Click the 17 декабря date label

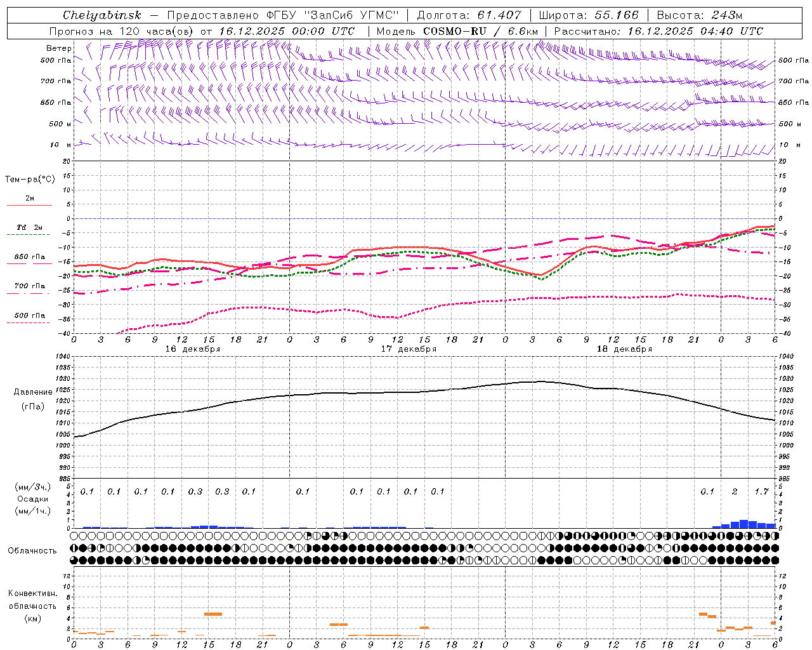(x=409, y=349)
